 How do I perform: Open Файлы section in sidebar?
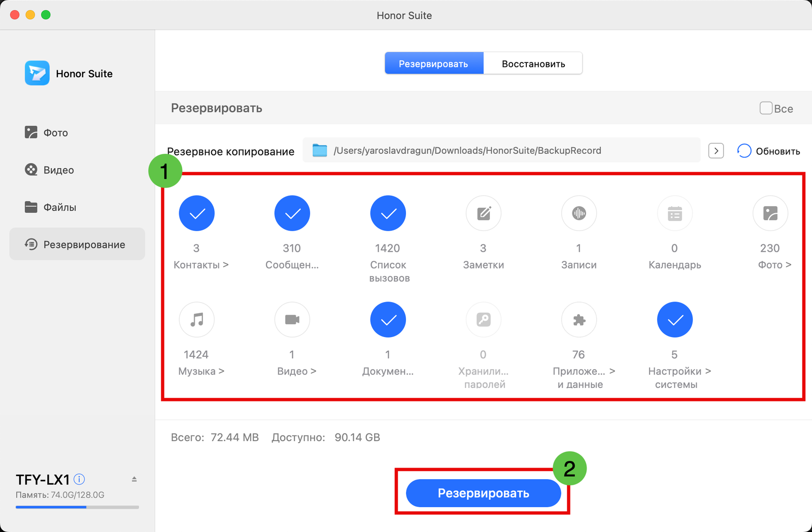click(77, 207)
